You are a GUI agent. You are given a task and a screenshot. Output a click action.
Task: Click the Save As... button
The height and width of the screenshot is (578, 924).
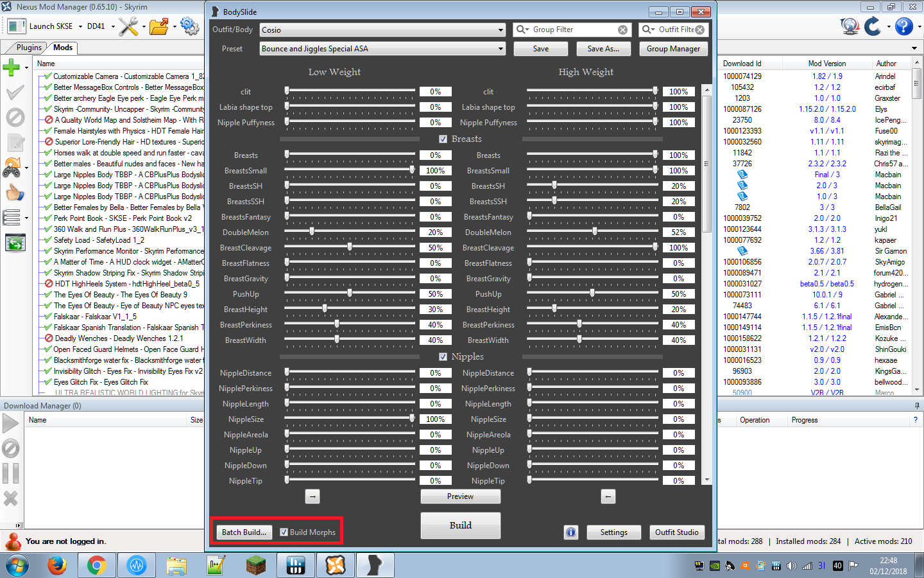coord(603,49)
